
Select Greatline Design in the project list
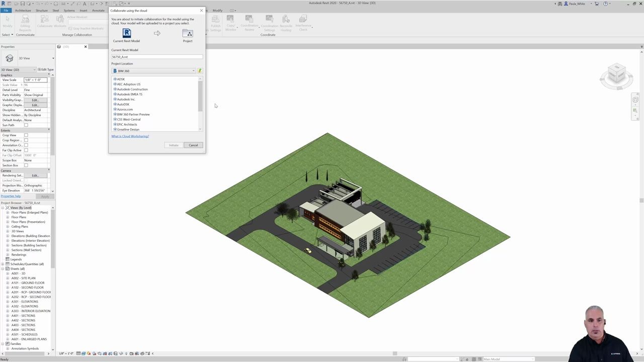point(128,129)
